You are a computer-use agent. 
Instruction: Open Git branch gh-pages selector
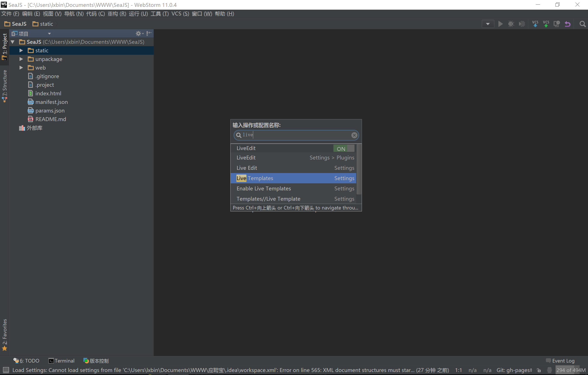click(514, 370)
